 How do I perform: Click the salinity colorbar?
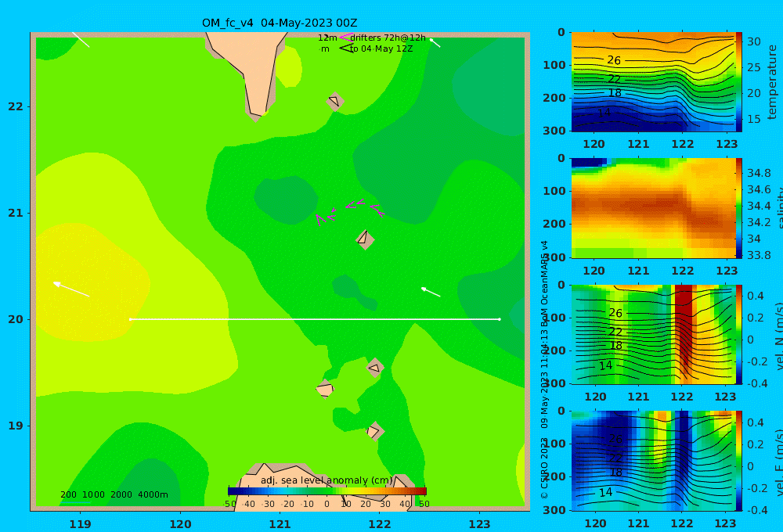pos(739,208)
